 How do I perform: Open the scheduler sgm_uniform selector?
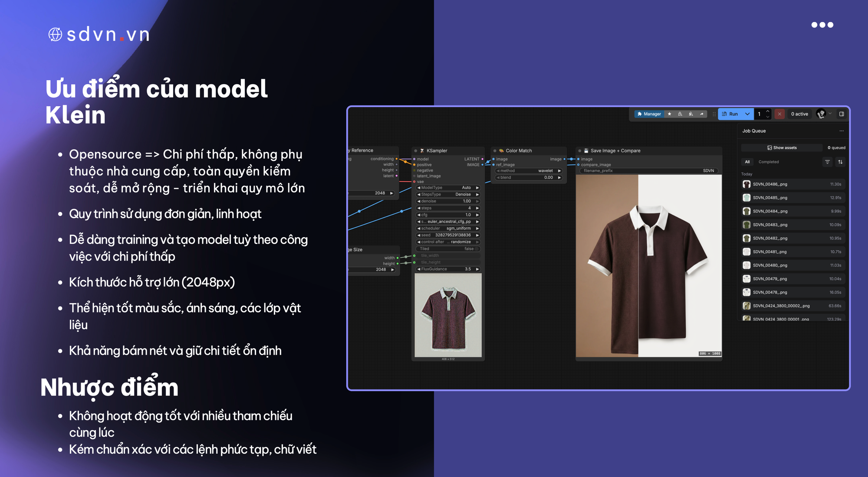point(448,229)
